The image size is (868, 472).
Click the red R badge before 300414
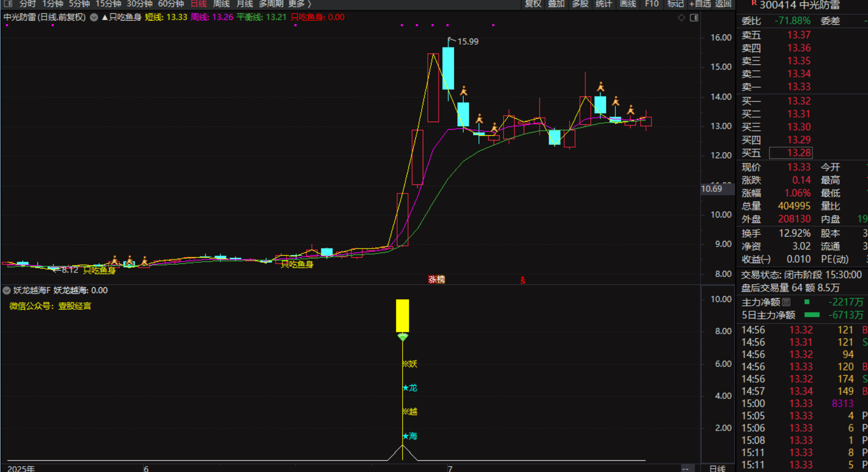[754, 4]
